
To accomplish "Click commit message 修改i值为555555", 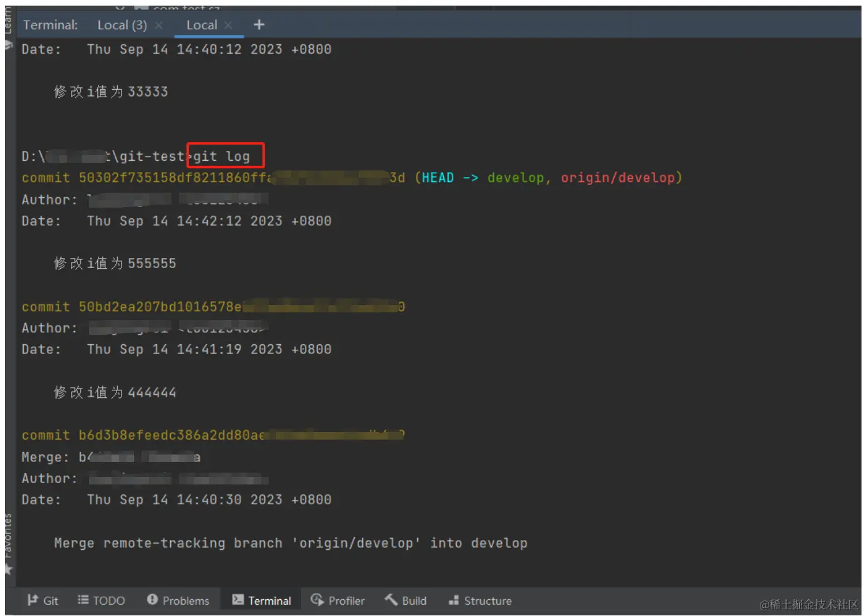I will click(x=115, y=263).
